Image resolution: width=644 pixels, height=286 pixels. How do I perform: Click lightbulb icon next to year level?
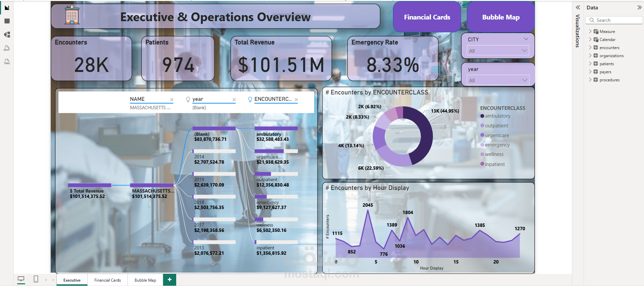click(188, 99)
